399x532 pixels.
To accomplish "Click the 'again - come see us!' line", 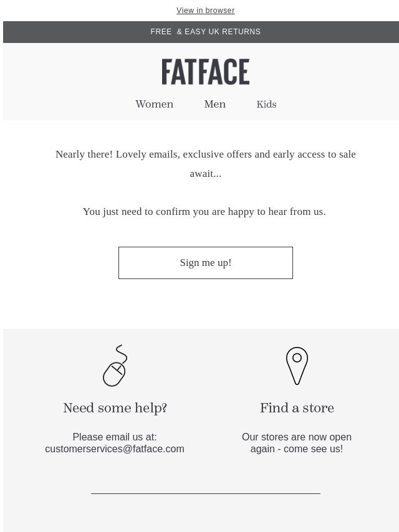I will click(297, 449).
